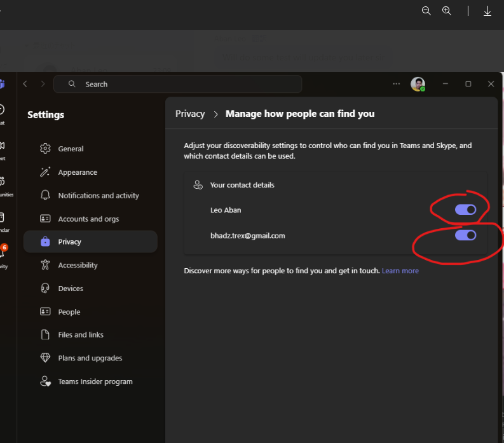This screenshot has height=443, width=504.
Task: Open Plans and upgrades settings
Action: 90,358
